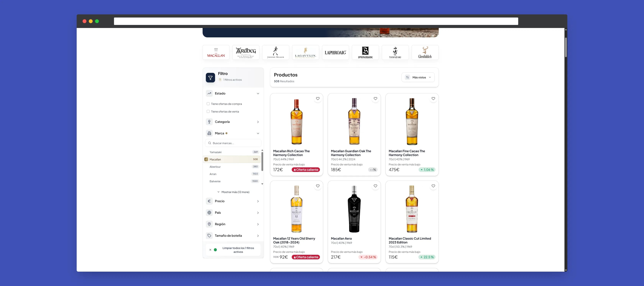The height and width of the screenshot is (286, 644).
Task: Select the Glenfiddich brand logo tile
Action: pos(425,53)
